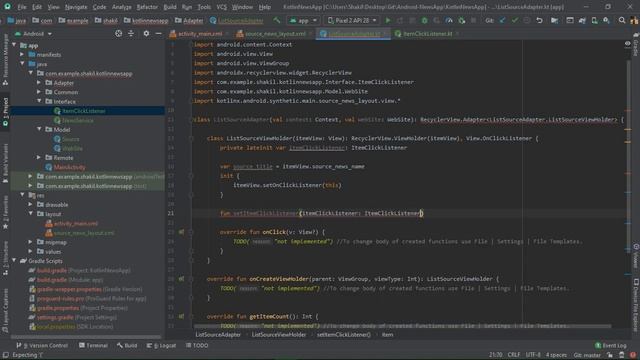The height and width of the screenshot is (360, 640).
Task: Click the editor horizontal scrollbar
Action: 402,326
